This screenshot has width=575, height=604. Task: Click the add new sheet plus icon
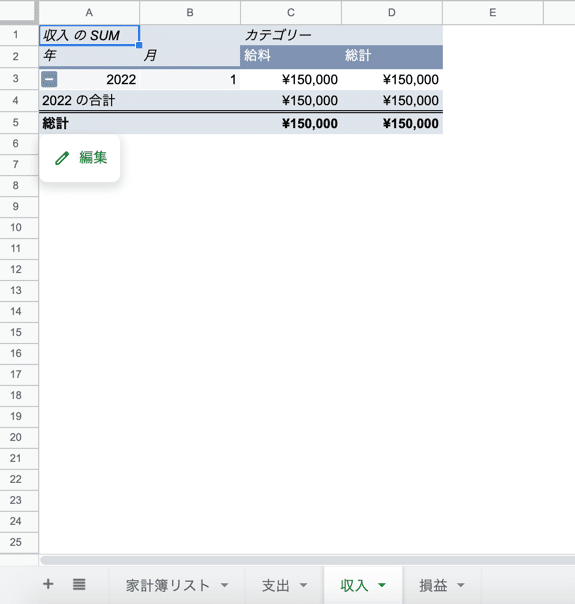click(x=48, y=584)
